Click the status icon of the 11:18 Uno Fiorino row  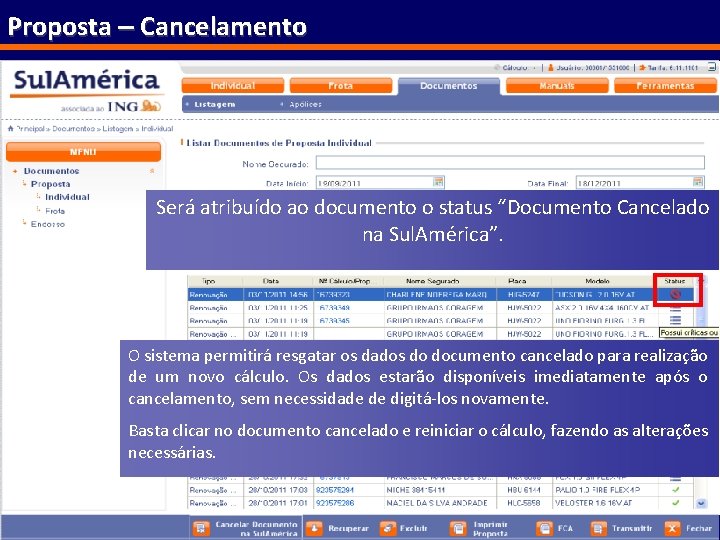(x=675, y=321)
